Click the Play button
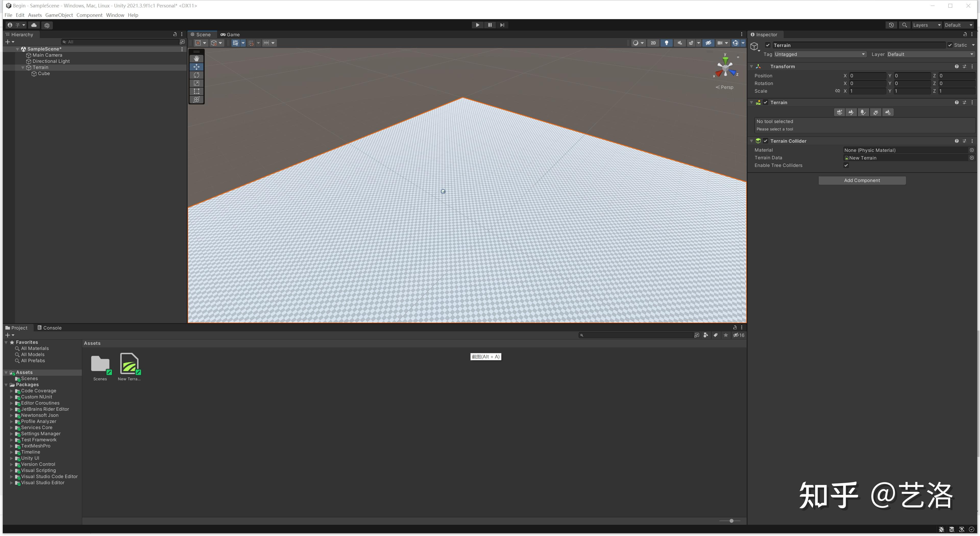Screen dimensions: 980x536 477,25
